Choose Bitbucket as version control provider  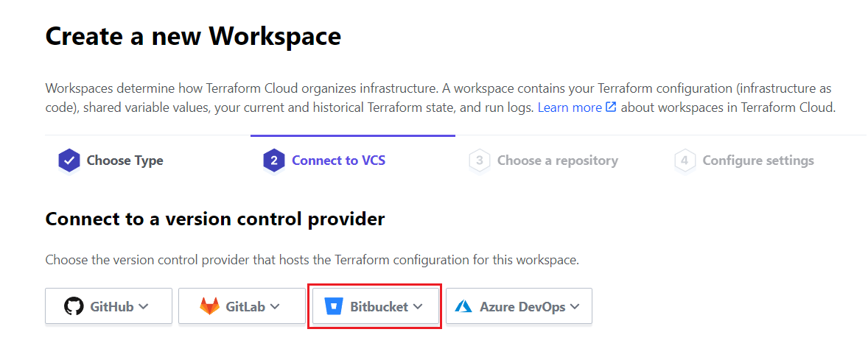coord(376,306)
